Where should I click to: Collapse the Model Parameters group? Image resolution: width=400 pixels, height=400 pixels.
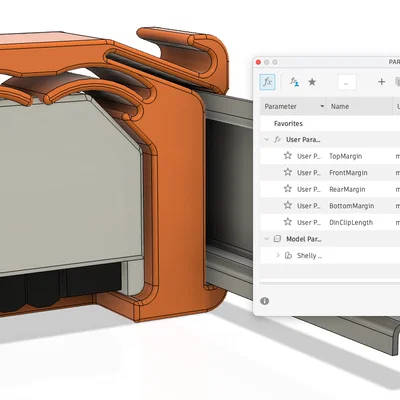(x=266, y=239)
